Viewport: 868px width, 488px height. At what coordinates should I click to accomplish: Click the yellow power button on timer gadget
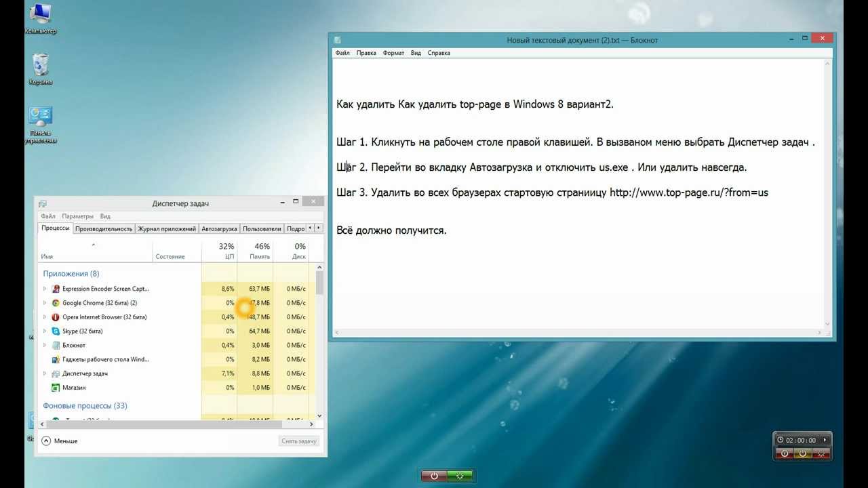(x=803, y=453)
